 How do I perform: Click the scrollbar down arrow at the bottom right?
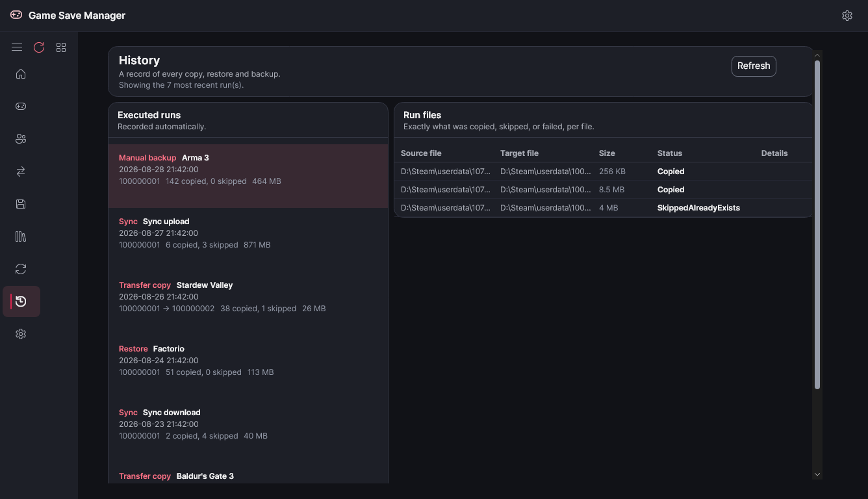(x=817, y=474)
